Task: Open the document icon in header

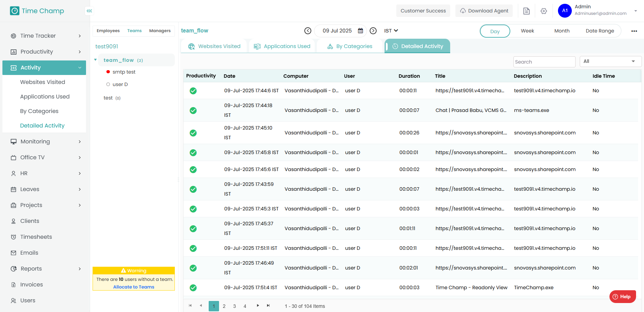Action: (x=526, y=11)
